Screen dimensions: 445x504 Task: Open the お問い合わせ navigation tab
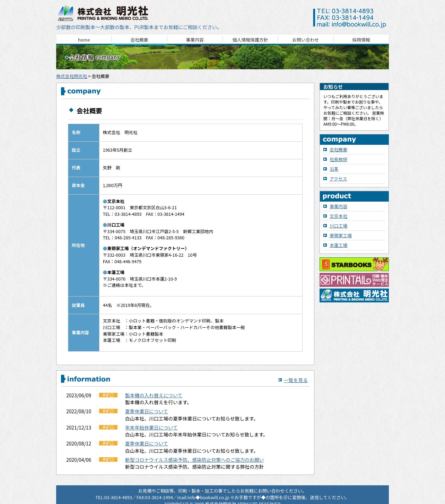point(306,40)
